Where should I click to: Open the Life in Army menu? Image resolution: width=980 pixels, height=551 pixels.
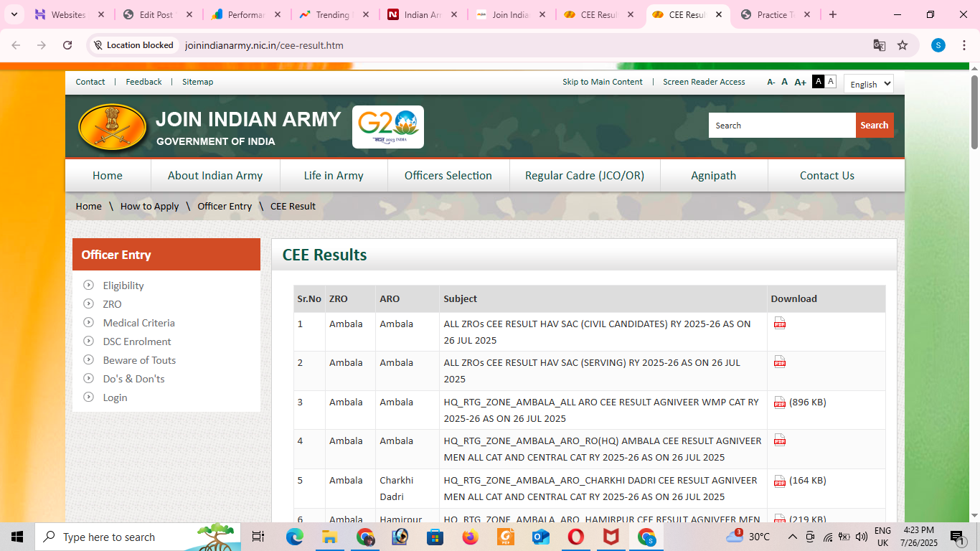334,175
